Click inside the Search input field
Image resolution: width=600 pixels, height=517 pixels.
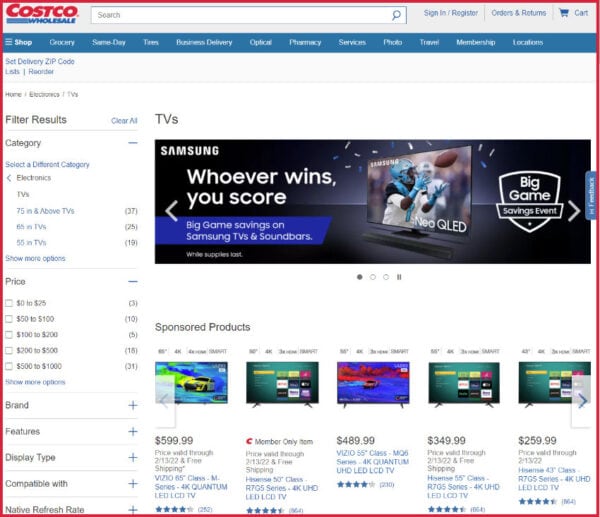tap(240, 15)
